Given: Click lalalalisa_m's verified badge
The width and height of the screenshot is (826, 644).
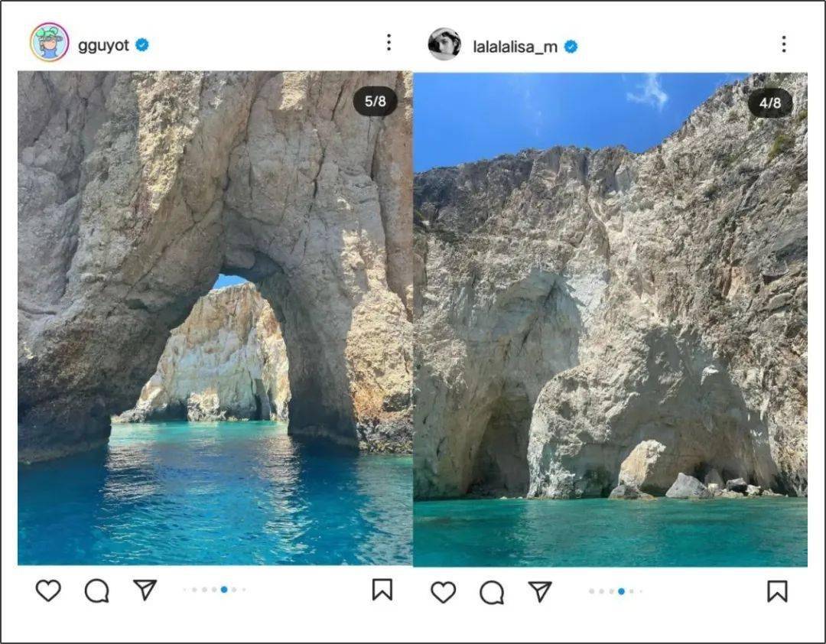Looking at the screenshot, I should point(571,47).
